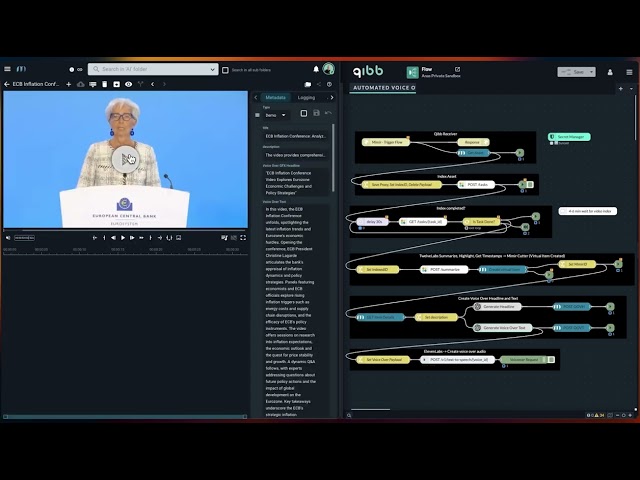Click the metadata undo icon
The width and height of the screenshot is (640, 480).
pyautogui.click(x=328, y=113)
